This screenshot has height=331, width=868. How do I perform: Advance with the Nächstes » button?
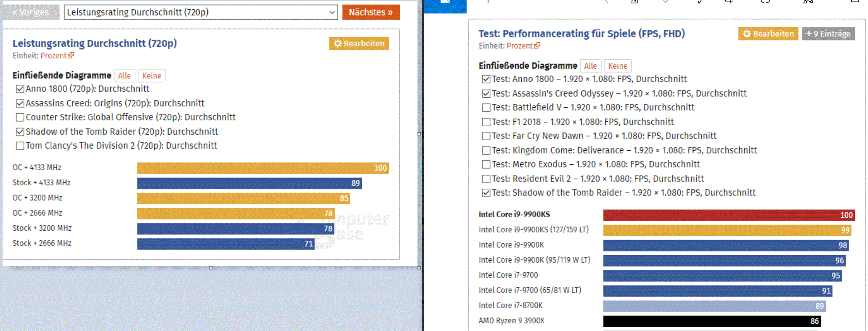pos(371,12)
